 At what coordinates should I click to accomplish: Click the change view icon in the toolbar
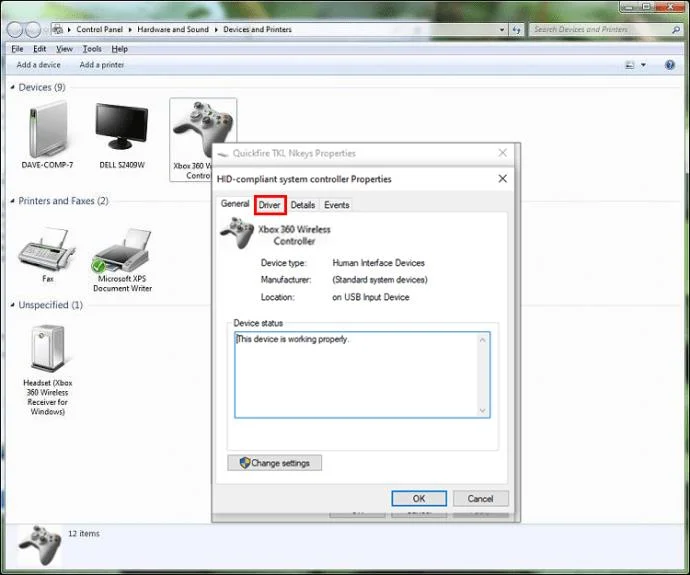coord(630,65)
